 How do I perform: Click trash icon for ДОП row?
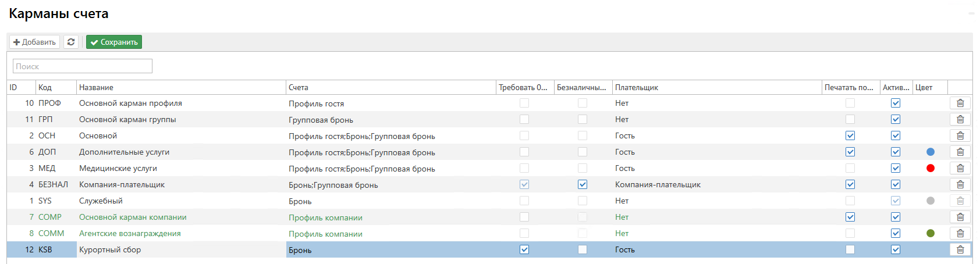click(960, 152)
